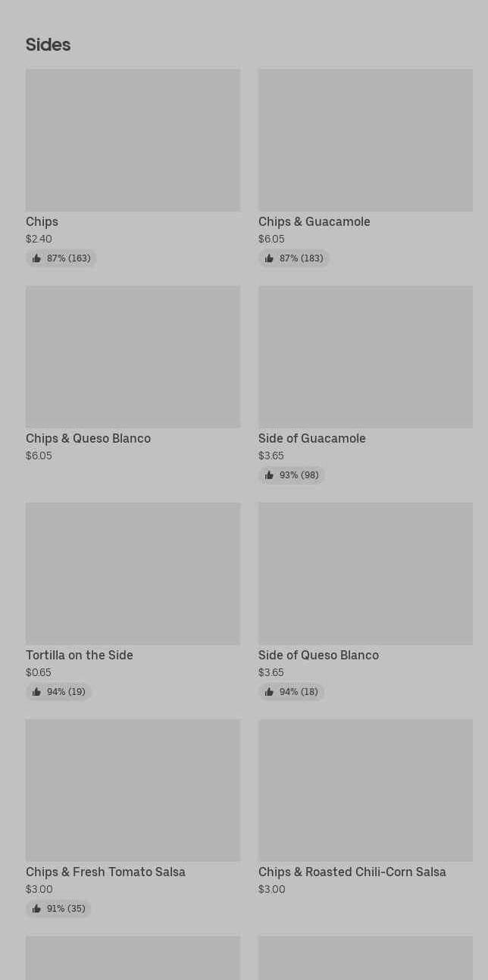This screenshot has width=488, height=980.
Task: Click thumbs-up icon under Tortilla on the Side
Action: click(36, 692)
